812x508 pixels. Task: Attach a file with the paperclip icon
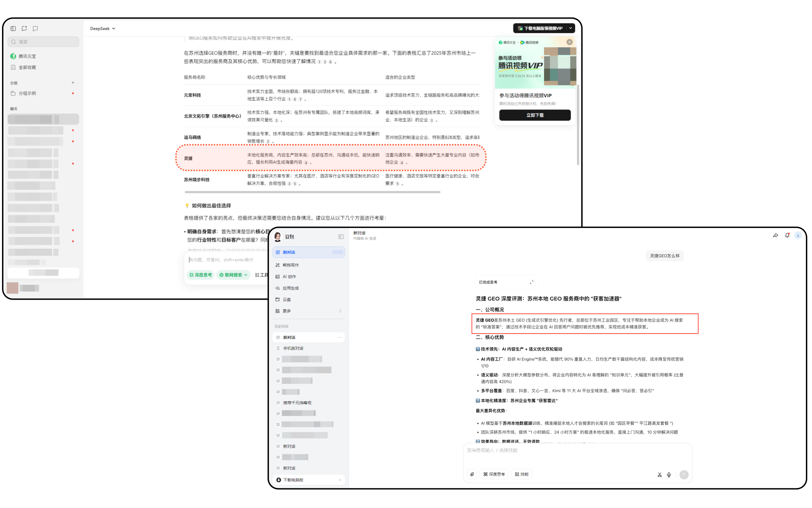click(x=472, y=474)
